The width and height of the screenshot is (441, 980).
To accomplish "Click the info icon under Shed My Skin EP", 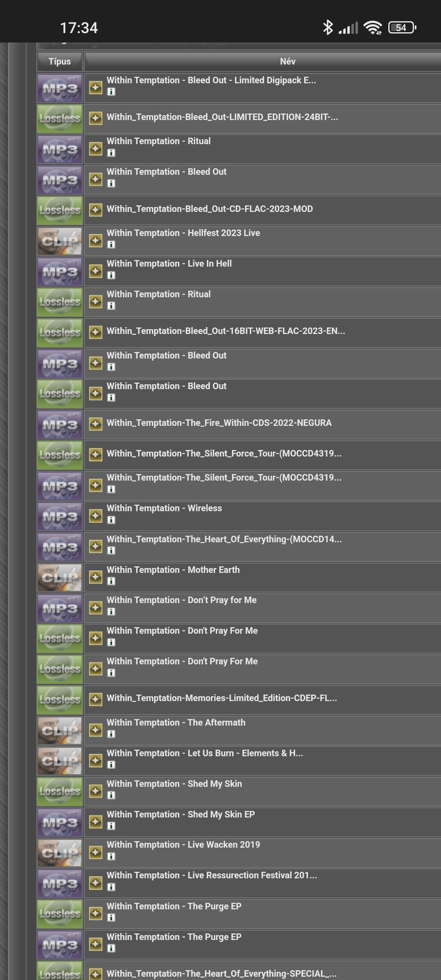I will point(111,826).
